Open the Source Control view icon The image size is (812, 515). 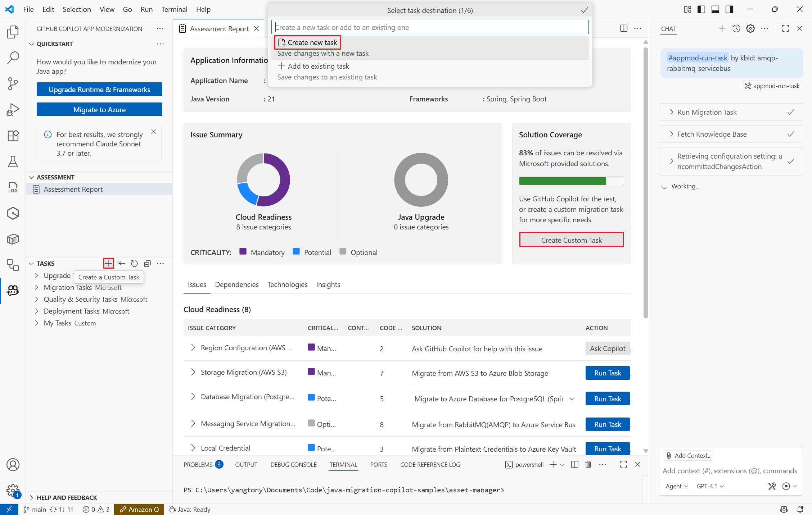tap(13, 83)
